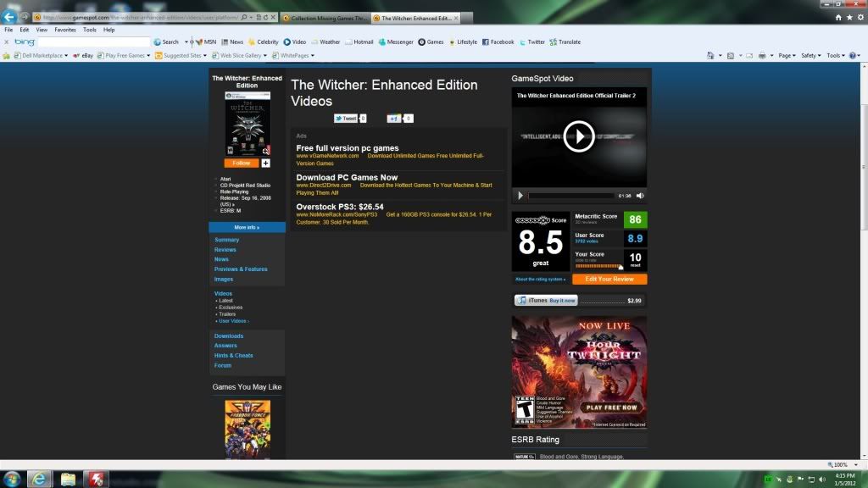Refresh the page from the address bar
This screenshot has height=488, width=868.
265,18
